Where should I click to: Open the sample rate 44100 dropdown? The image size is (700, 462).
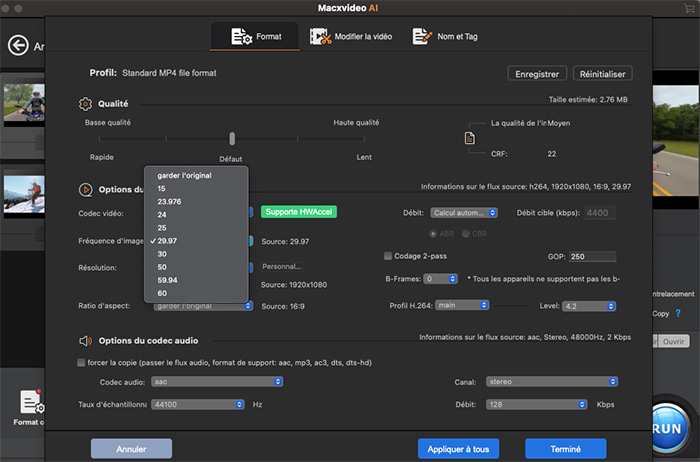(x=198, y=404)
